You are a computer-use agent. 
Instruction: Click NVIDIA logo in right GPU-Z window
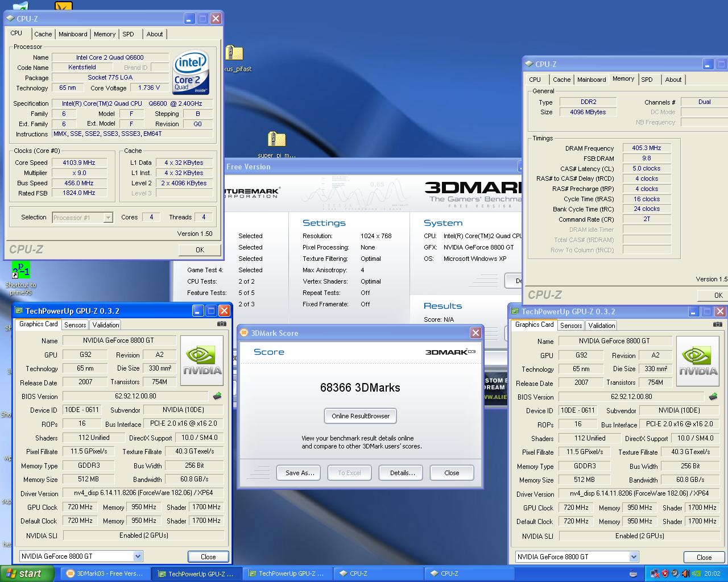point(698,362)
